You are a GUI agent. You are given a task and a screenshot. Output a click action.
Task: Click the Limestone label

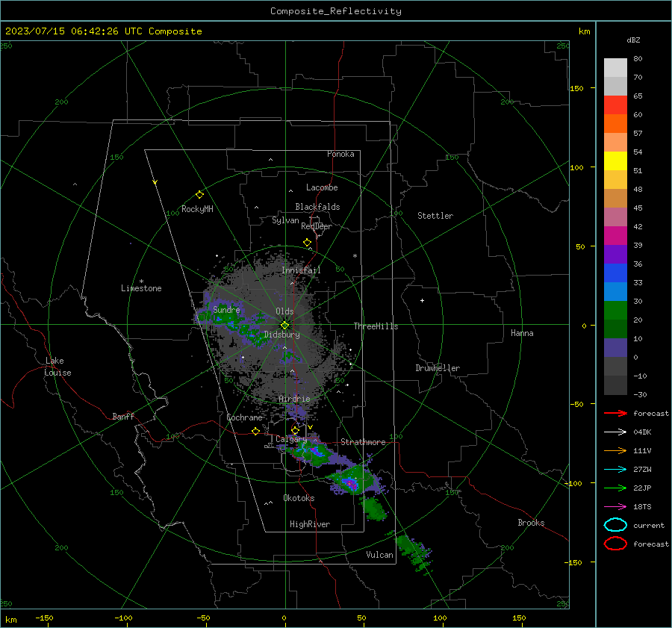click(x=141, y=288)
